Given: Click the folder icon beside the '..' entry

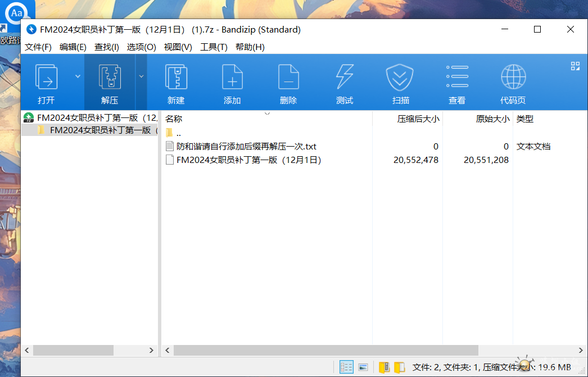Looking at the screenshot, I should (x=169, y=133).
